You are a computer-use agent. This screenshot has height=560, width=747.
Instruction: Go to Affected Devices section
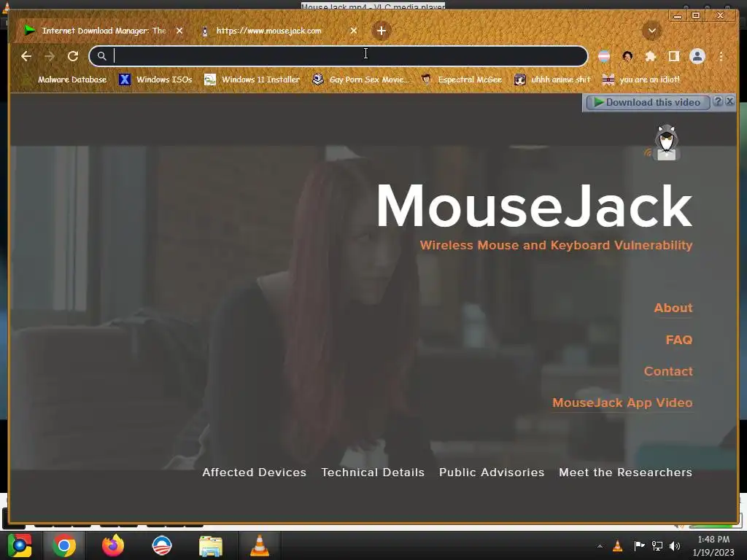click(x=254, y=472)
